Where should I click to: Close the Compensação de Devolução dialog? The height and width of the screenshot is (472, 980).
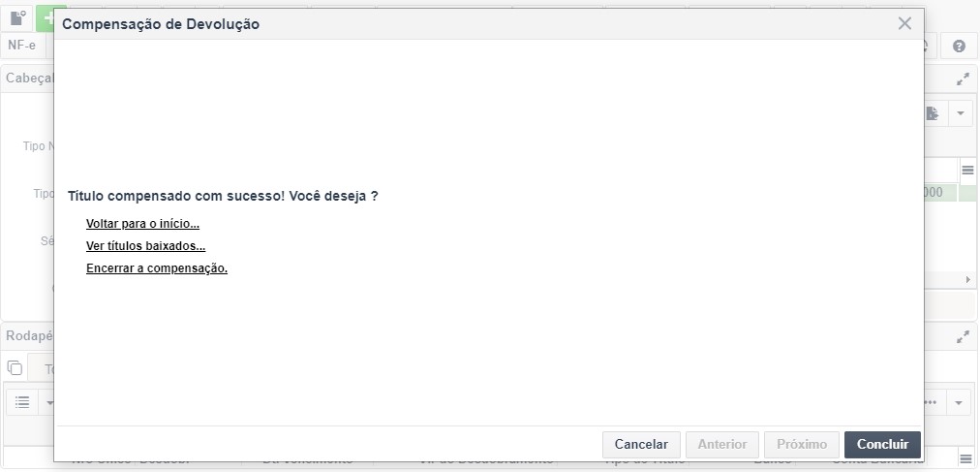pos(904,23)
